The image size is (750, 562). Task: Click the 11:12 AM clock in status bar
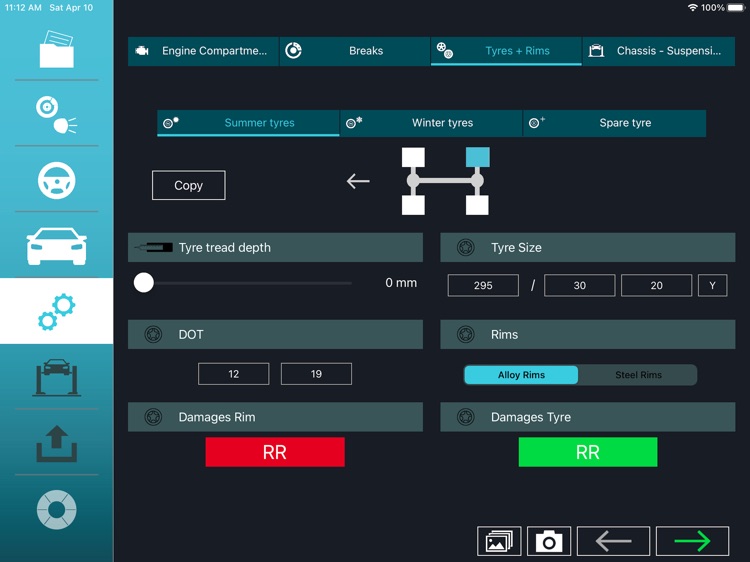(x=23, y=8)
